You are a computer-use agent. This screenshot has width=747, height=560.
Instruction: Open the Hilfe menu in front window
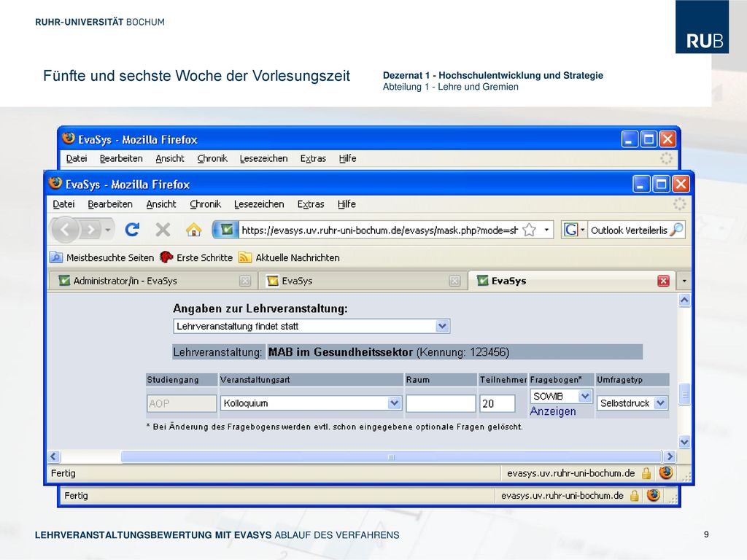[x=347, y=204]
